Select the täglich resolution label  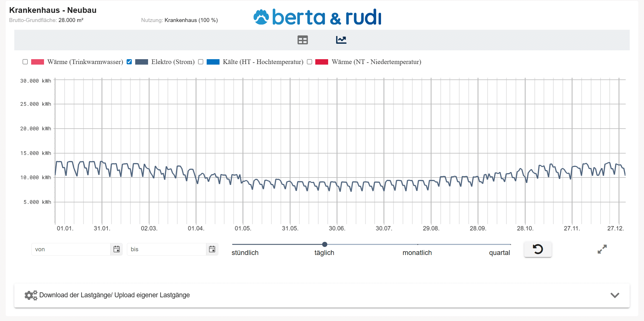tap(324, 253)
